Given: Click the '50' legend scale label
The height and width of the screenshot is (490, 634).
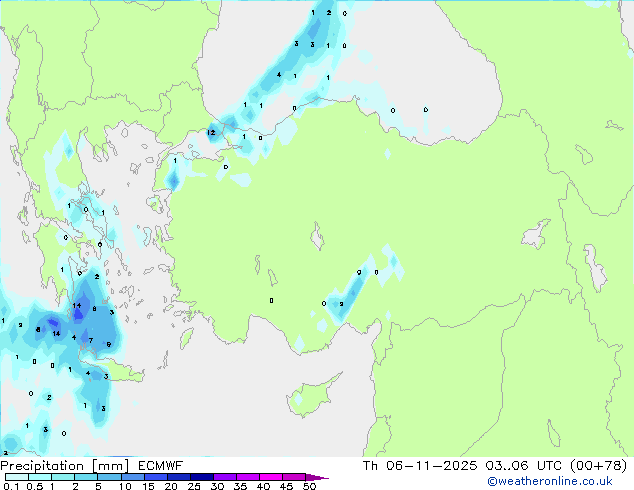Looking at the screenshot, I should (x=309, y=486).
